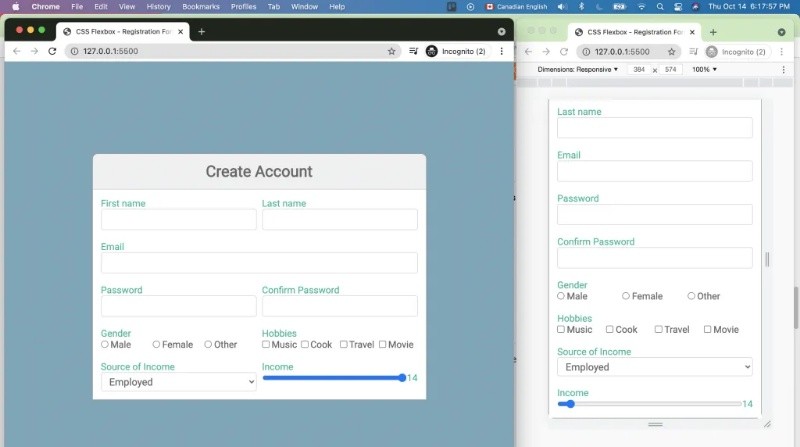Click the Wi-Fi icon in the menu bar
The image size is (800, 447).
pos(641,7)
